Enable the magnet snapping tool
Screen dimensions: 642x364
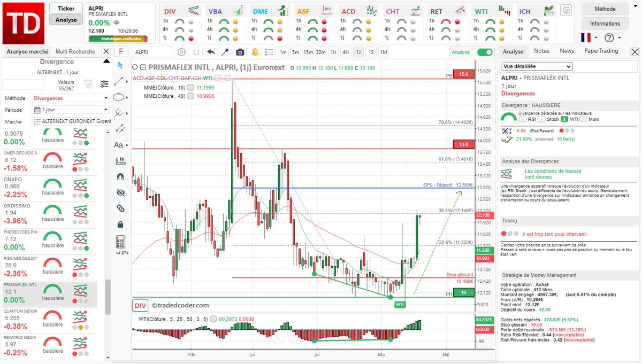[x=120, y=176]
